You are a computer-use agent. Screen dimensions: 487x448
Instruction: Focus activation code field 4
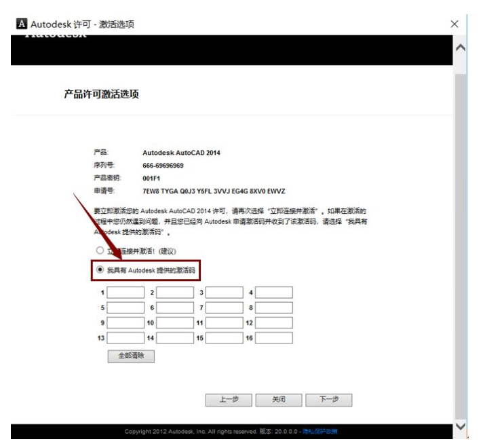[x=273, y=293]
